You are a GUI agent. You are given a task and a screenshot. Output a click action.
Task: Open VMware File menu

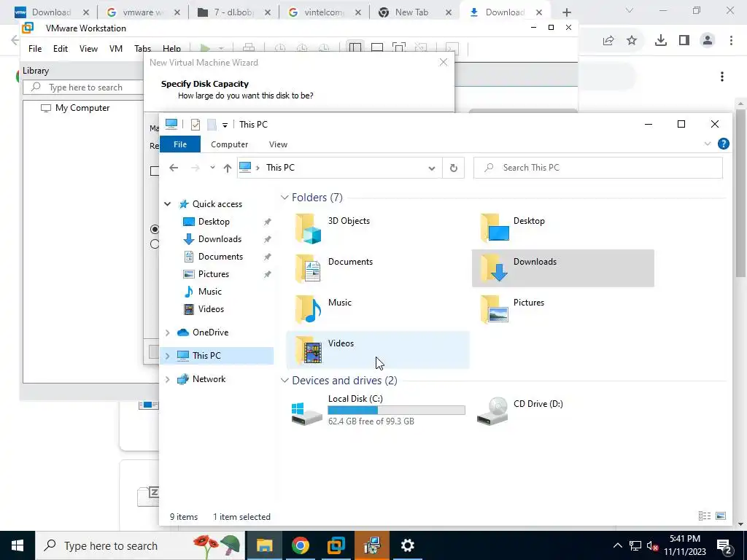click(35, 49)
